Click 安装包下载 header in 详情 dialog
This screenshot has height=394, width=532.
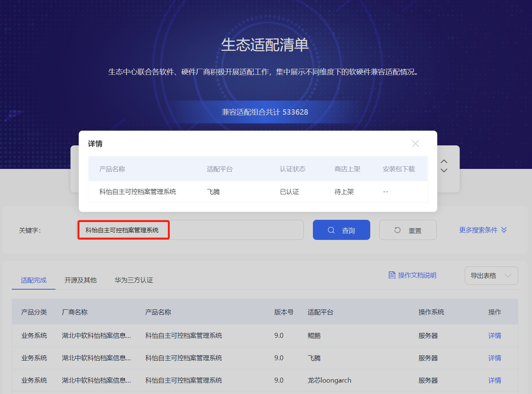click(399, 169)
